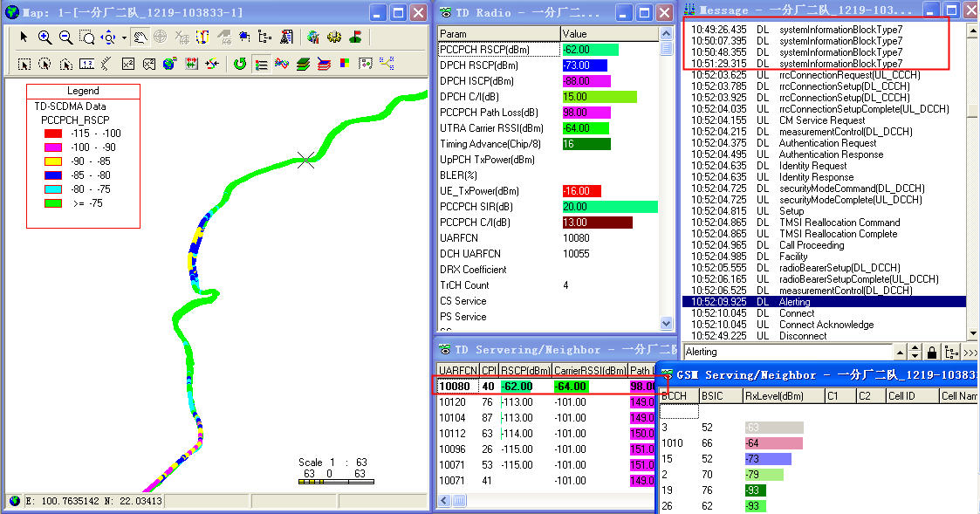Select GSM neighbor row BCCH 1010

click(x=819, y=443)
